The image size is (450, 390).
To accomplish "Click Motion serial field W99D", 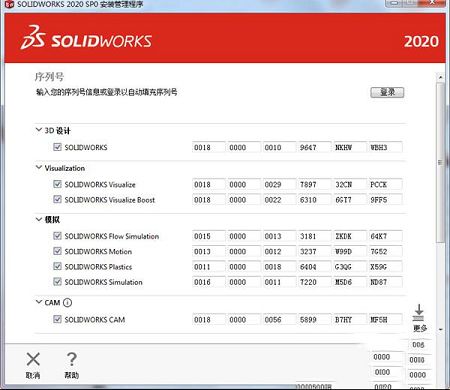I will click(350, 251).
